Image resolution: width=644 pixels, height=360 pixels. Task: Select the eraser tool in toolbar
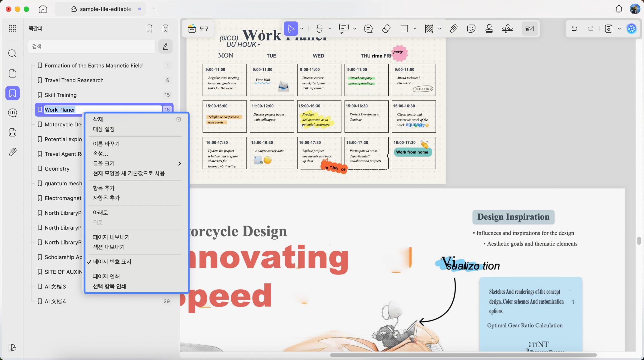point(386,28)
